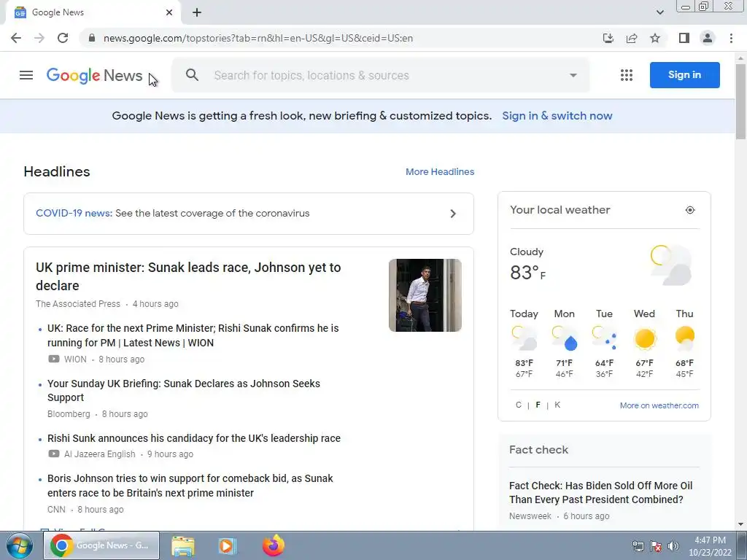Select the Google News browser tab
Screen dimensions: 747x560
(93, 12)
